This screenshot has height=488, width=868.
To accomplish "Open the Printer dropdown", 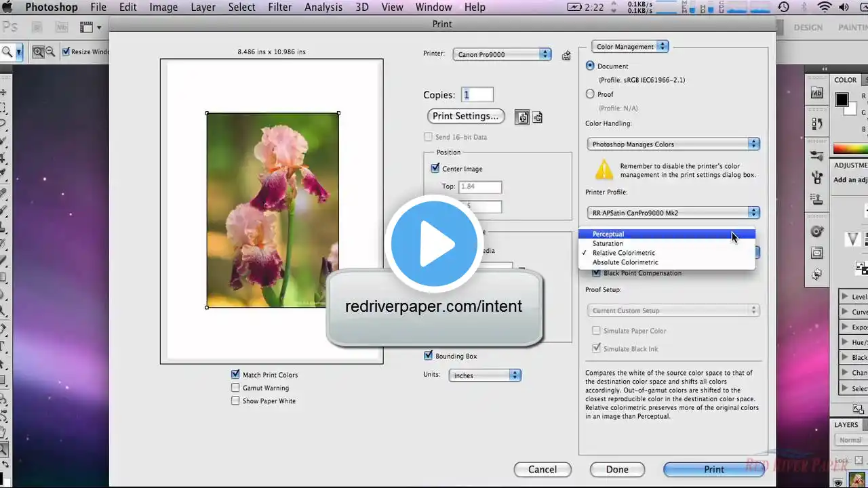I will point(502,54).
